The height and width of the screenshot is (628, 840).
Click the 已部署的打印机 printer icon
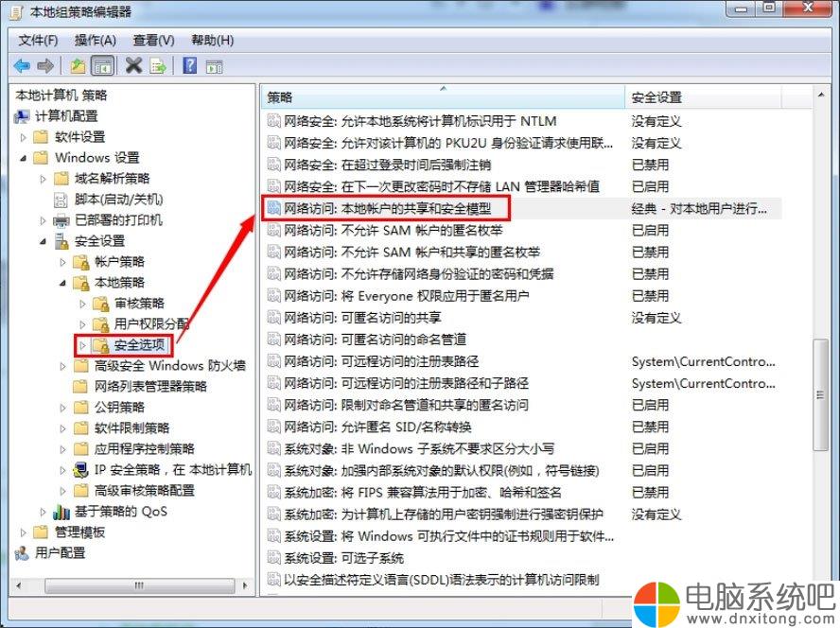pos(61,220)
